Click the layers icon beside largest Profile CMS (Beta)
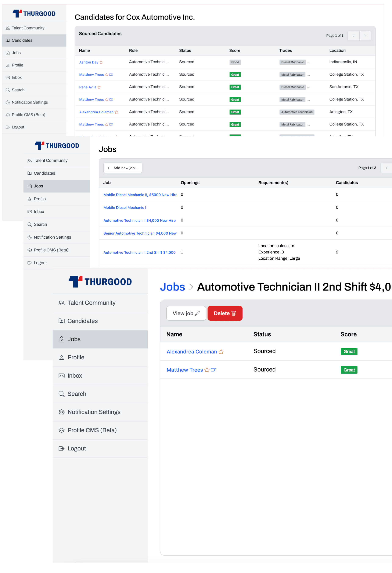The width and height of the screenshot is (392, 573). 61,430
